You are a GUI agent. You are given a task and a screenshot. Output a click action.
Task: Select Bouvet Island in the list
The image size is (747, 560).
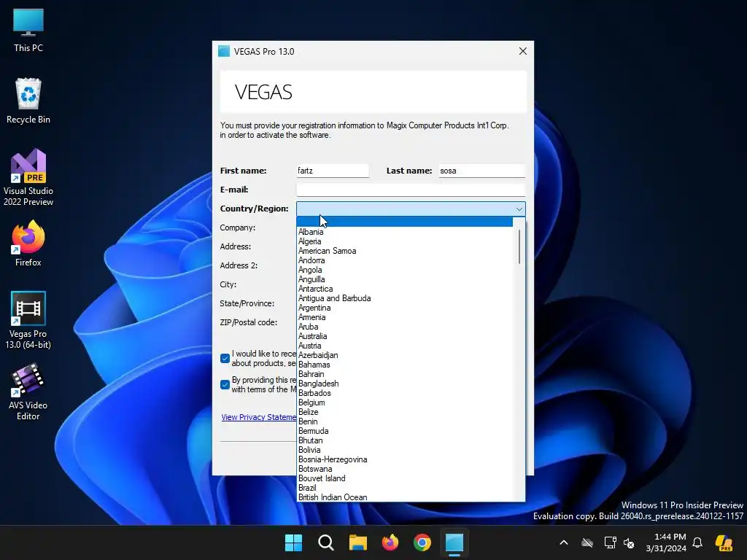[404, 478]
